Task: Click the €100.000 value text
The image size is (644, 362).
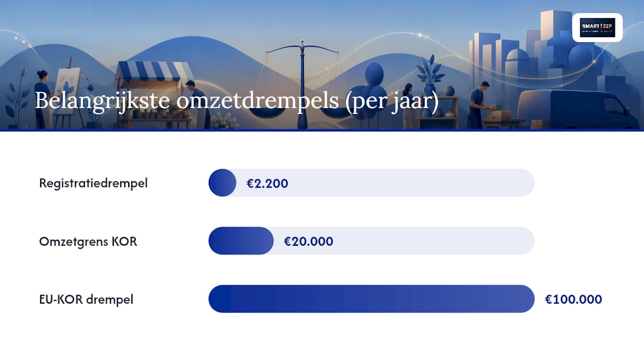Action: [574, 300]
